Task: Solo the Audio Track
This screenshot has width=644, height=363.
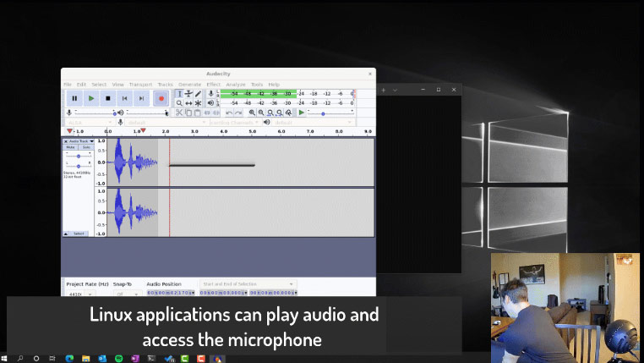Action: point(85,147)
